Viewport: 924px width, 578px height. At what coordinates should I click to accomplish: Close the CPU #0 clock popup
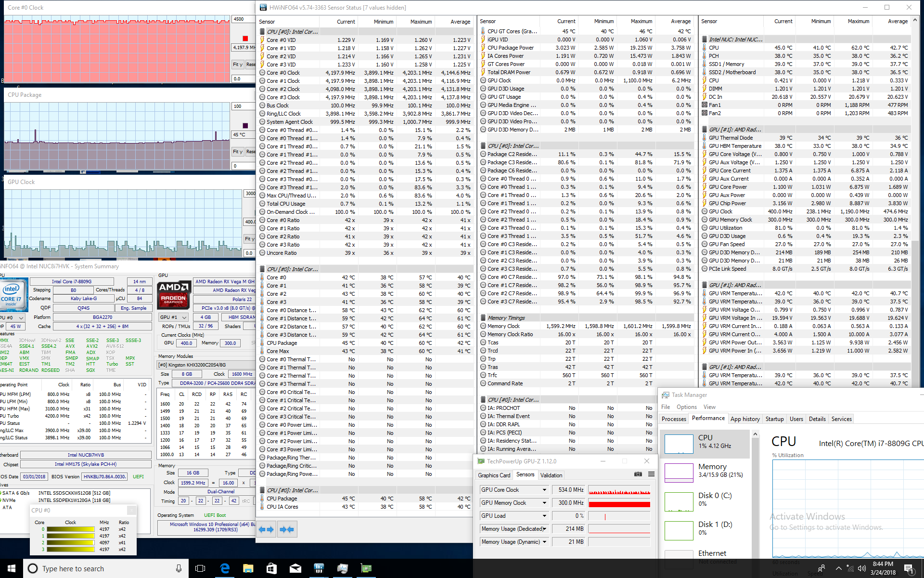(x=131, y=511)
